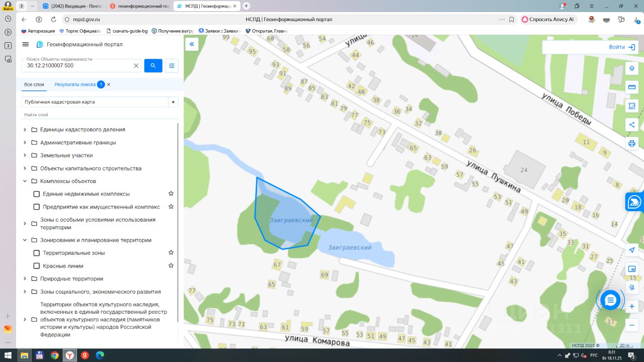Zoom in on the map

[632, 306]
